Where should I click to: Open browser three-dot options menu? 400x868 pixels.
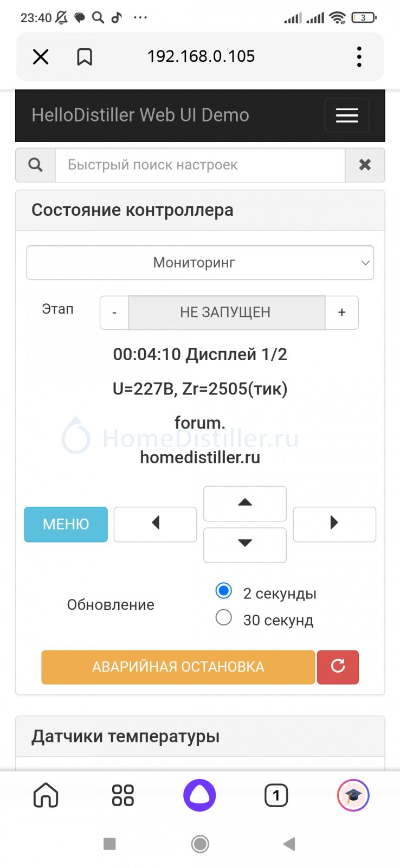tap(359, 56)
